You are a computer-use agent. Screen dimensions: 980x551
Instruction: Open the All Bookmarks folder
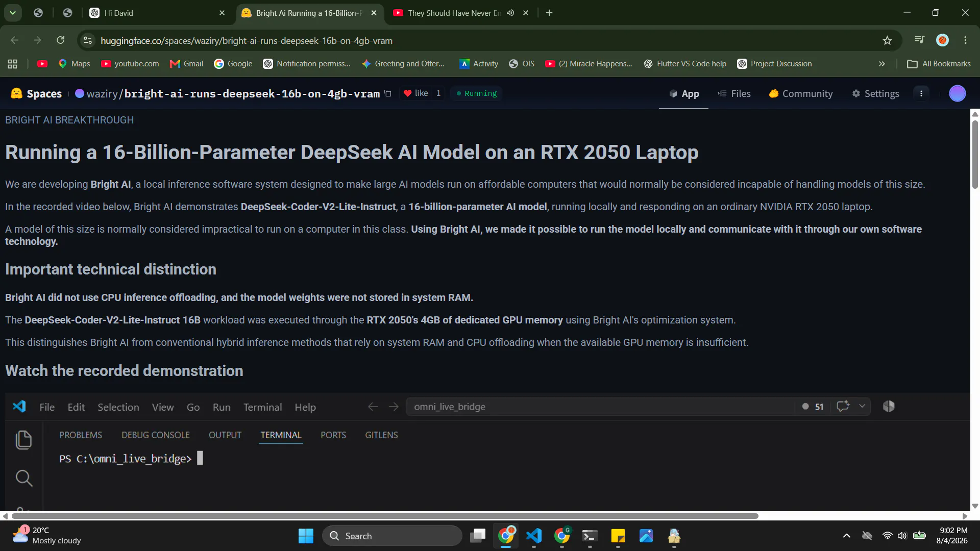coord(939,64)
